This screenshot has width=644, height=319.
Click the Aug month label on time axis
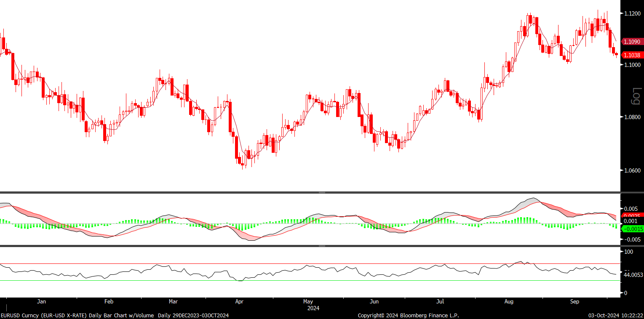point(509,302)
